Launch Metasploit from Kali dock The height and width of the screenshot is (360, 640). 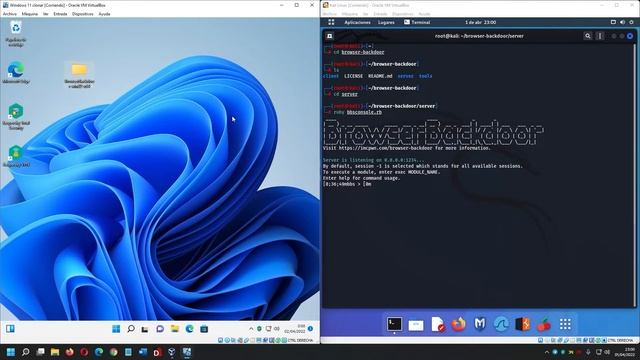point(480,324)
